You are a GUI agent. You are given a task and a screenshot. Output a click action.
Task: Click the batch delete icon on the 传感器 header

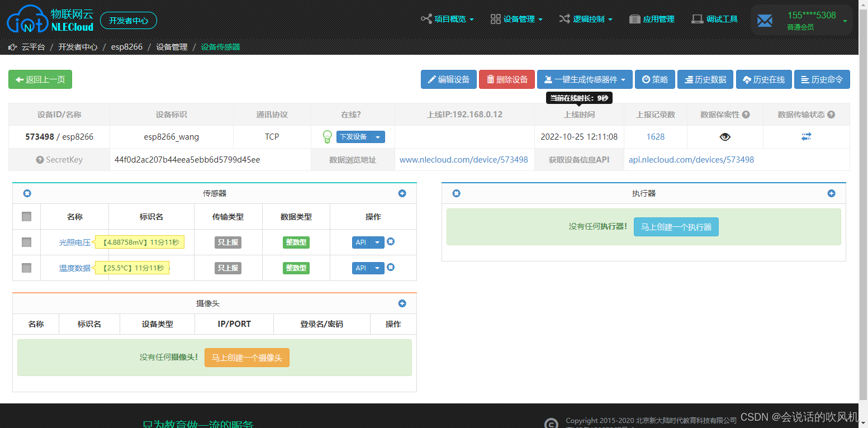point(27,193)
